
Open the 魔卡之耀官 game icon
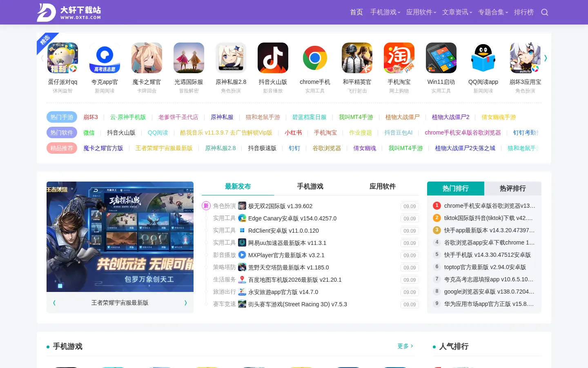[147, 58]
